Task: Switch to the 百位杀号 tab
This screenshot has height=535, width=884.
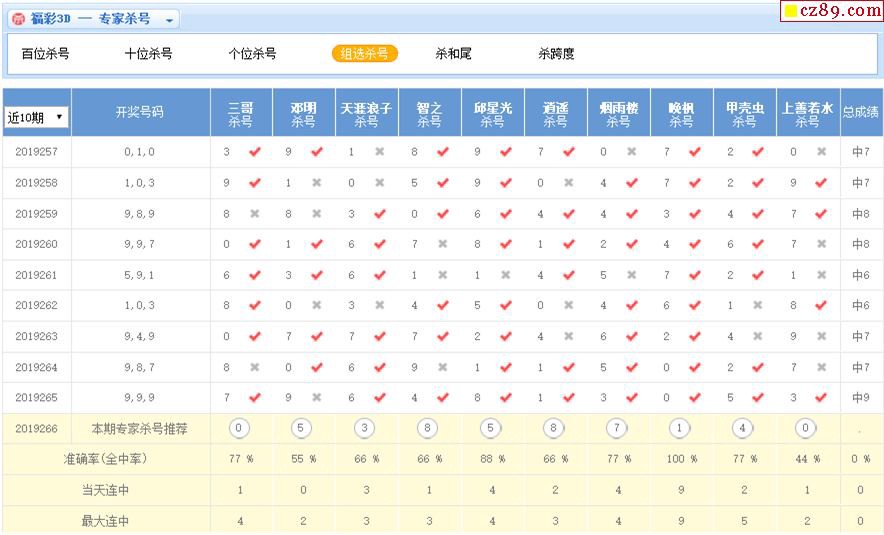Action: point(45,54)
